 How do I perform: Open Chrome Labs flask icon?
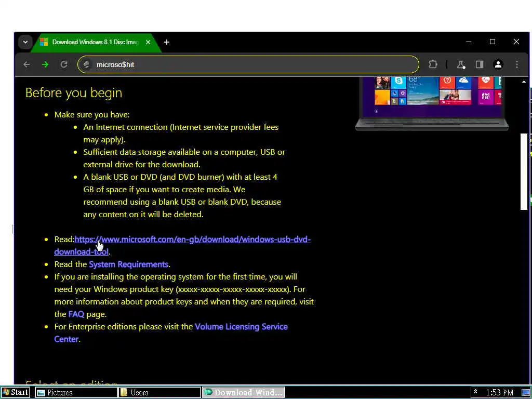pos(461,64)
